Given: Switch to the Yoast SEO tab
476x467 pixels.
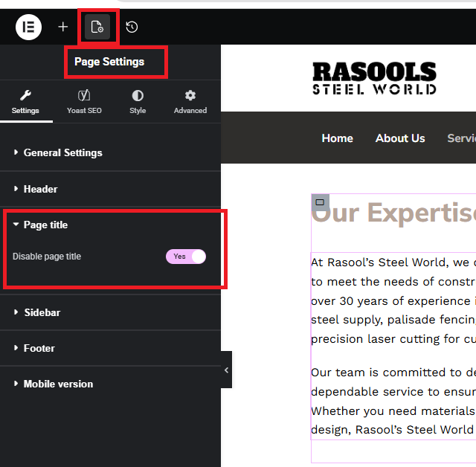Looking at the screenshot, I should pyautogui.click(x=84, y=102).
